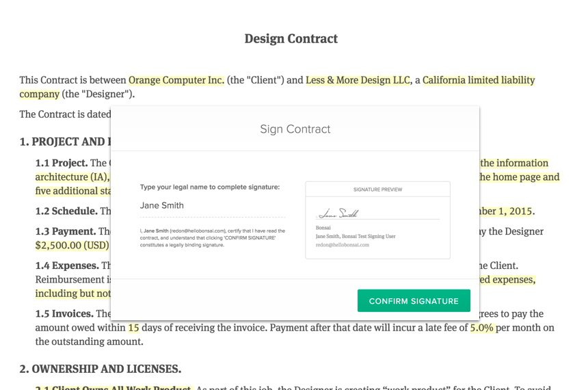This screenshot has width=588, height=390.
Task: Click the legal name input showing Jane Smith
Action: click(212, 205)
